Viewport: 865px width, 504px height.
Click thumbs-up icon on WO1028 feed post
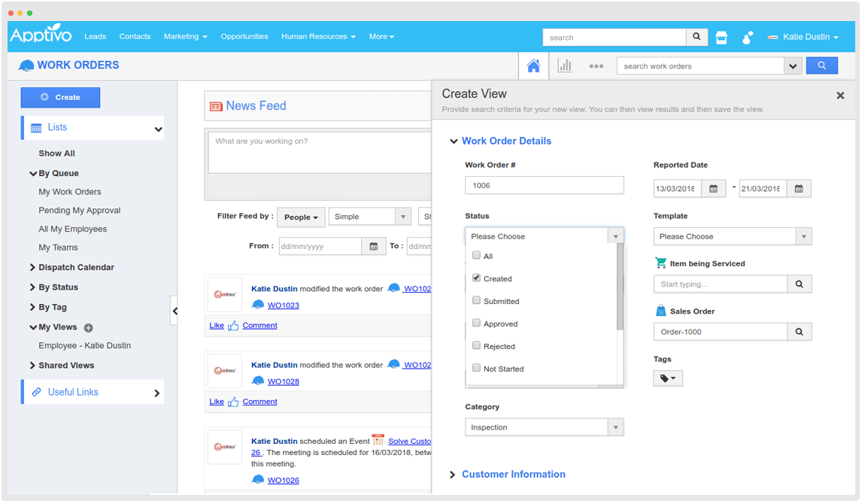pos(234,403)
